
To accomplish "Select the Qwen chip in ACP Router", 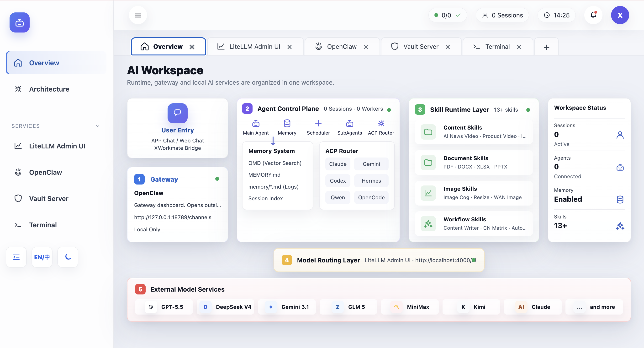I will pos(338,197).
